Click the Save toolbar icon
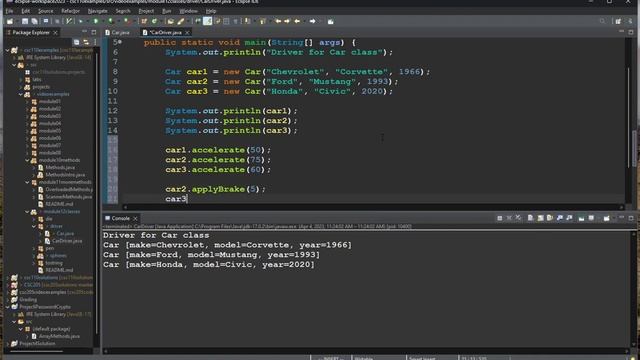 click(25, 21)
